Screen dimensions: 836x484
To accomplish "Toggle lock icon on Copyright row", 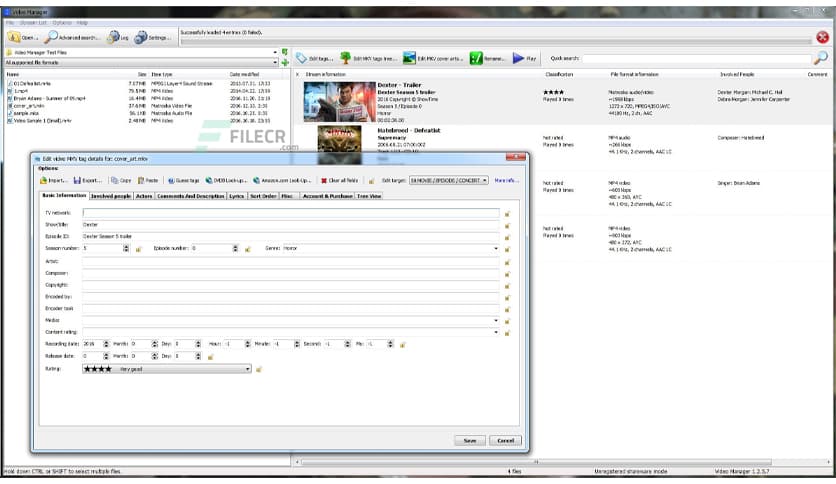I will (x=508, y=286).
